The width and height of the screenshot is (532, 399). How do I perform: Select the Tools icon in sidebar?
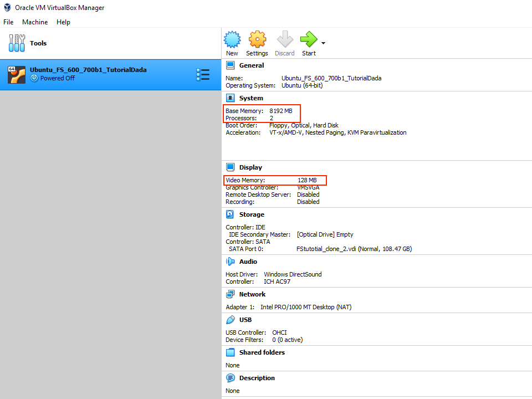17,43
